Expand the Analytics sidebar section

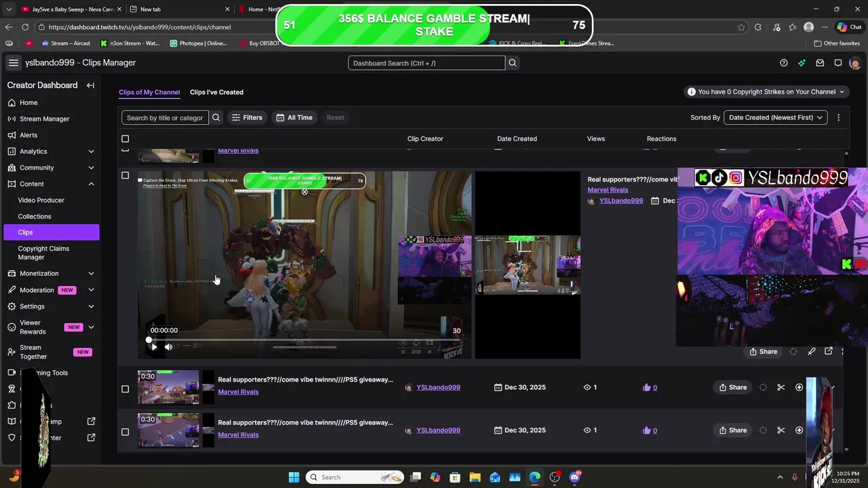pos(91,151)
